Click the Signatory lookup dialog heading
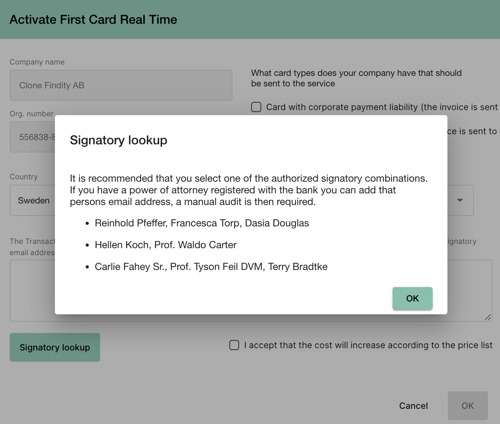The width and height of the screenshot is (500, 424). coord(119,140)
